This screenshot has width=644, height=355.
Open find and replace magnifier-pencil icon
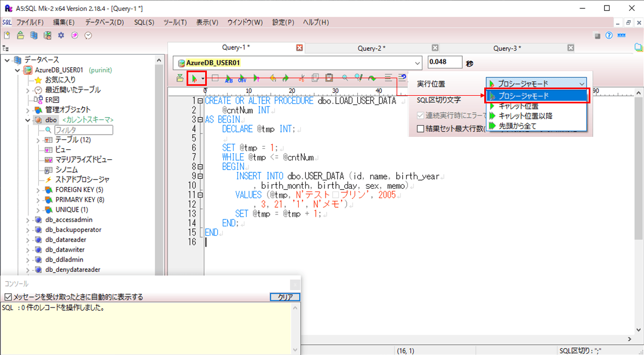(x=358, y=78)
